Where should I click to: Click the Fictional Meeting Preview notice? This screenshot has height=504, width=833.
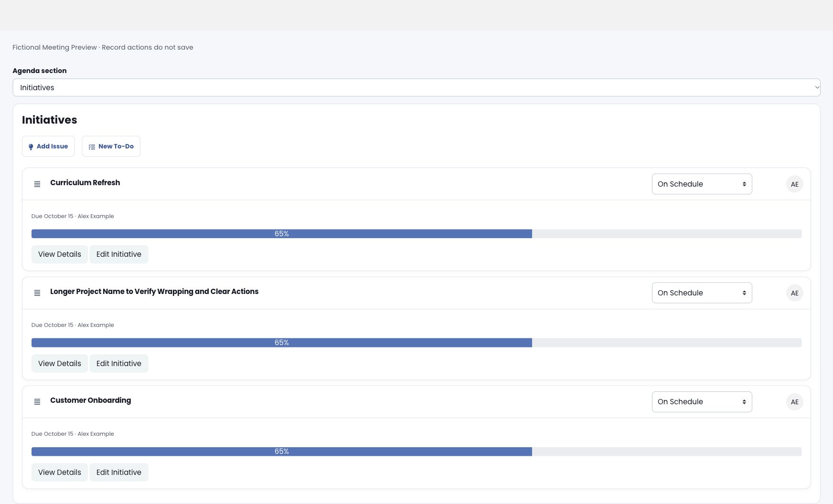point(103,47)
